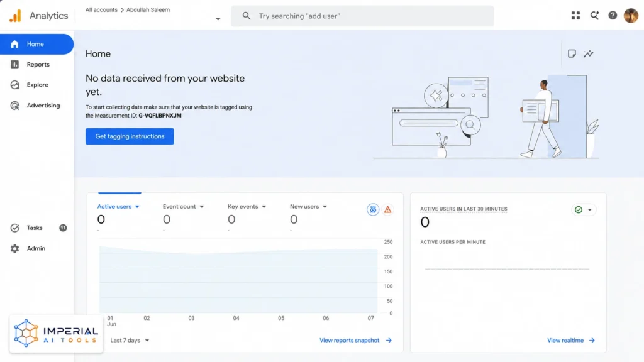The image size is (644, 362).
Task: Open the Key events metric dropdown
Action: [x=247, y=206]
